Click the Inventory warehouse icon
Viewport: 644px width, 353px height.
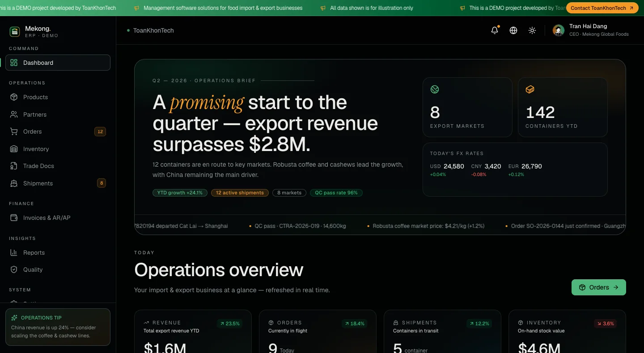coord(14,149)
